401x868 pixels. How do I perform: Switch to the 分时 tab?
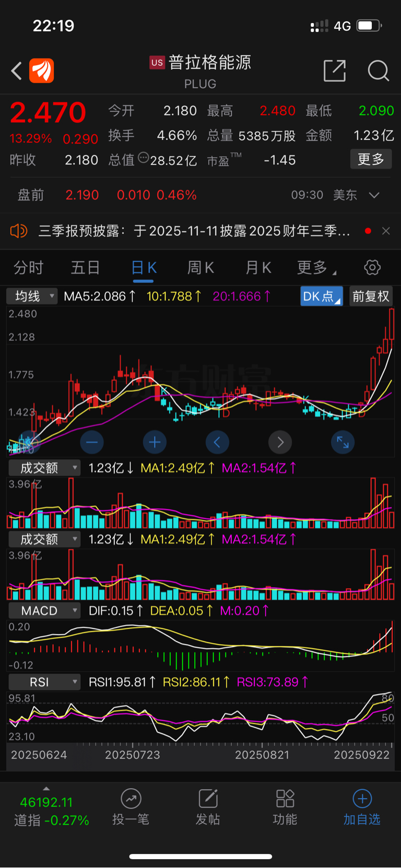click(x=28, y=268)
